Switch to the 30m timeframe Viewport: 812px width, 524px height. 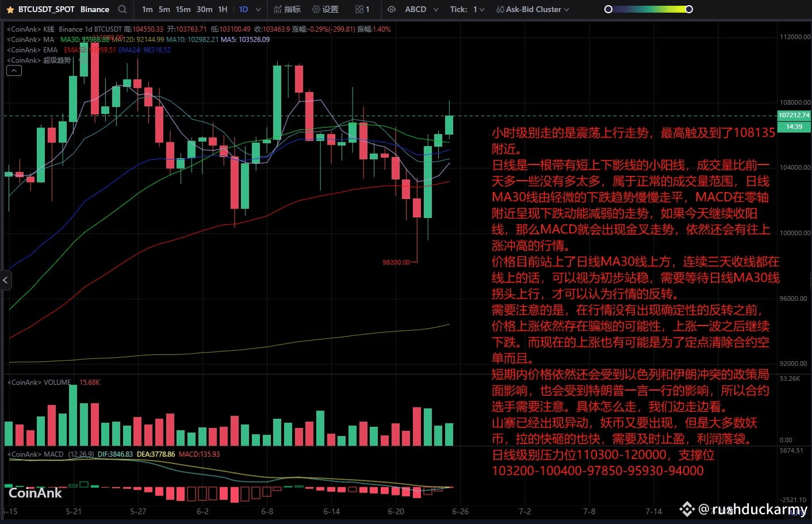[204, 9]
